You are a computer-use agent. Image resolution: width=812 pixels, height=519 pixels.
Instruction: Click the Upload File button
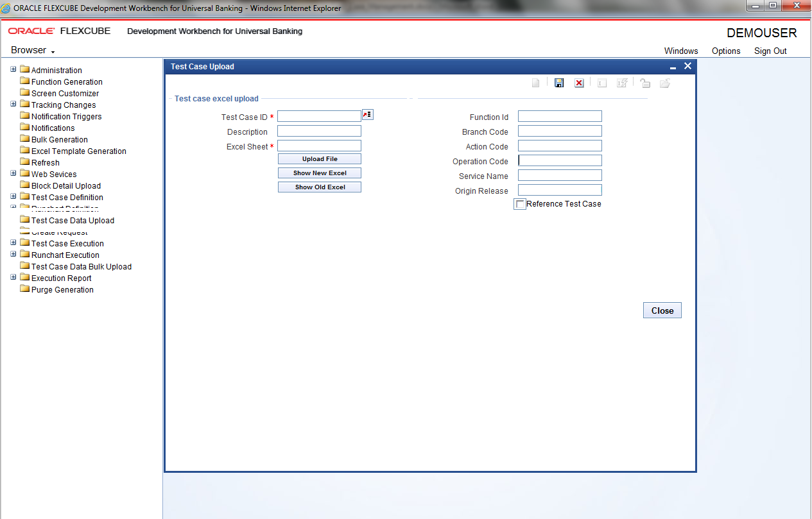point(320,159)
